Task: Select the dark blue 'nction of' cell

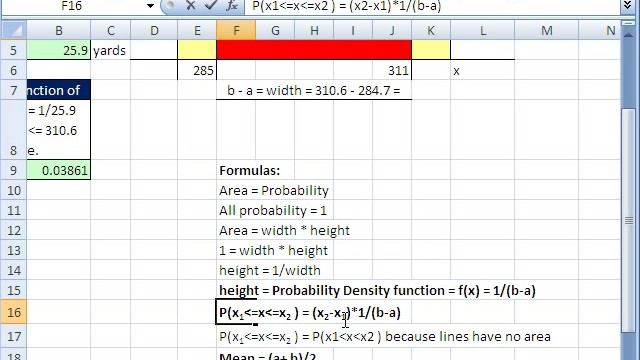Action: click(x=59, y=90)
